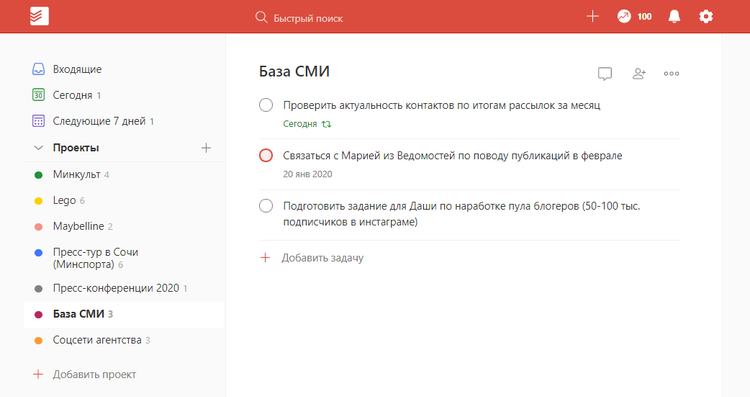Image resolution: width=750 pixels, height=397 pixels.
Task: Select the База СМИ project
Action: (x=124, y=314)
